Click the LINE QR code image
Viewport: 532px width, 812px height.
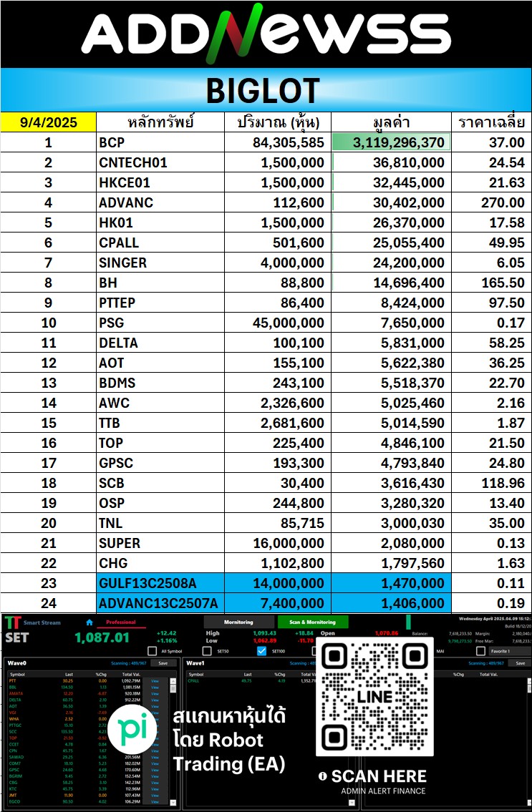tap(375, 697)
